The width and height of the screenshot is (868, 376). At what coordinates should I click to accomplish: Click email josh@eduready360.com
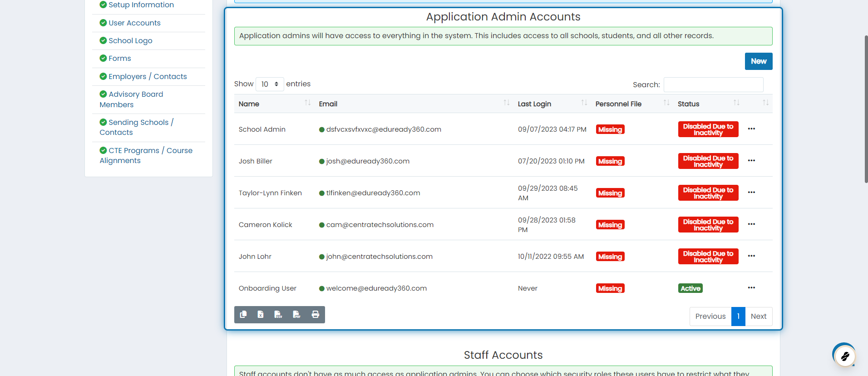[x=368, y=161]
